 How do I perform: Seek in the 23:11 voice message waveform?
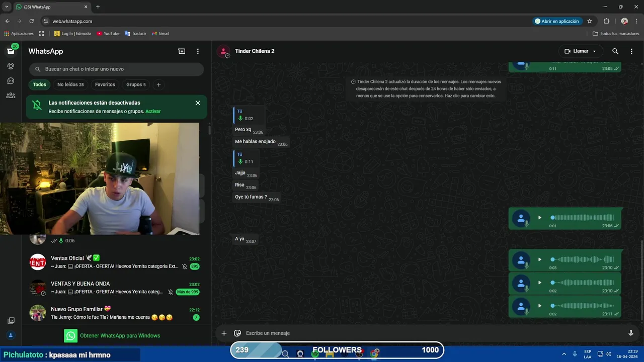point(583,306)
